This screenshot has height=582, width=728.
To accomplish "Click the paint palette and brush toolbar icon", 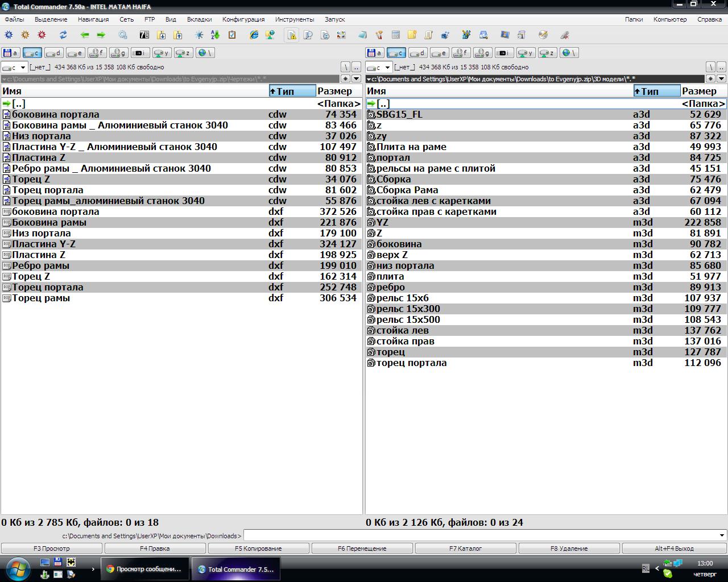I will 379,35.
